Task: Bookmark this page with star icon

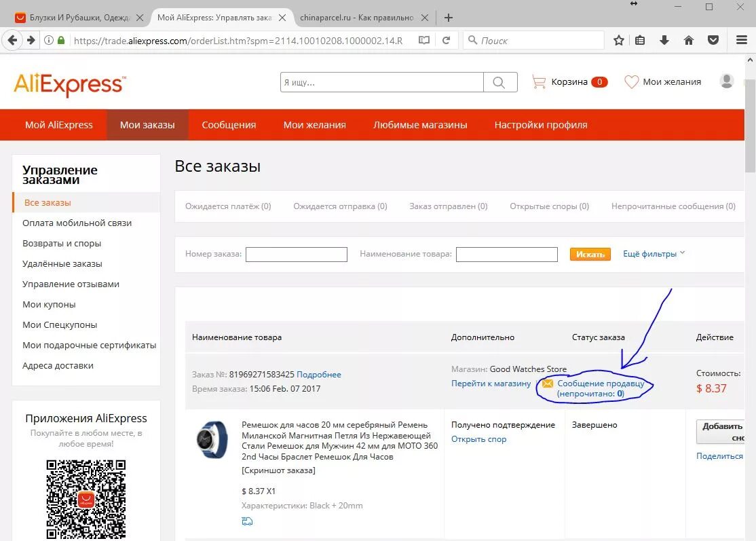Action: tap(619, 41)
